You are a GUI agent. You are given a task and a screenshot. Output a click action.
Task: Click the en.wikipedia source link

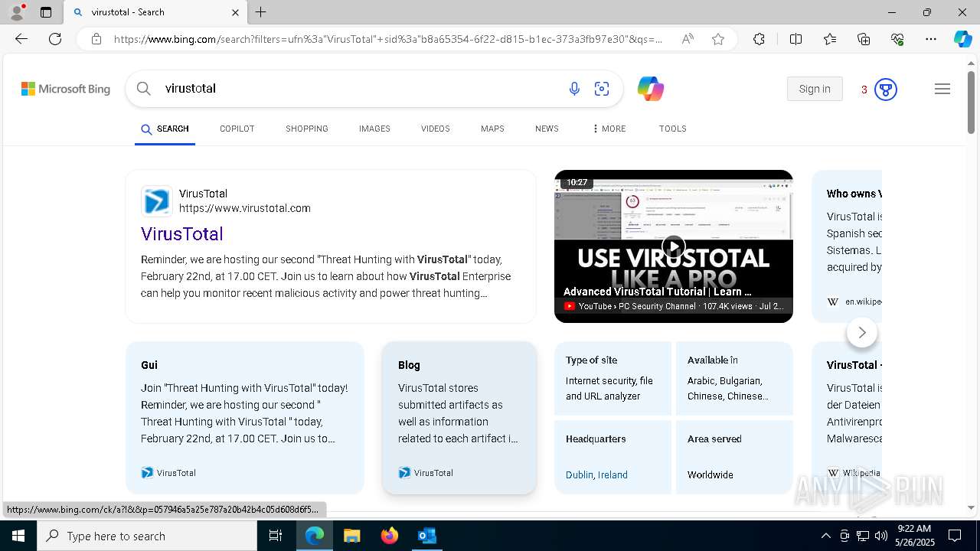coord(863,302)
